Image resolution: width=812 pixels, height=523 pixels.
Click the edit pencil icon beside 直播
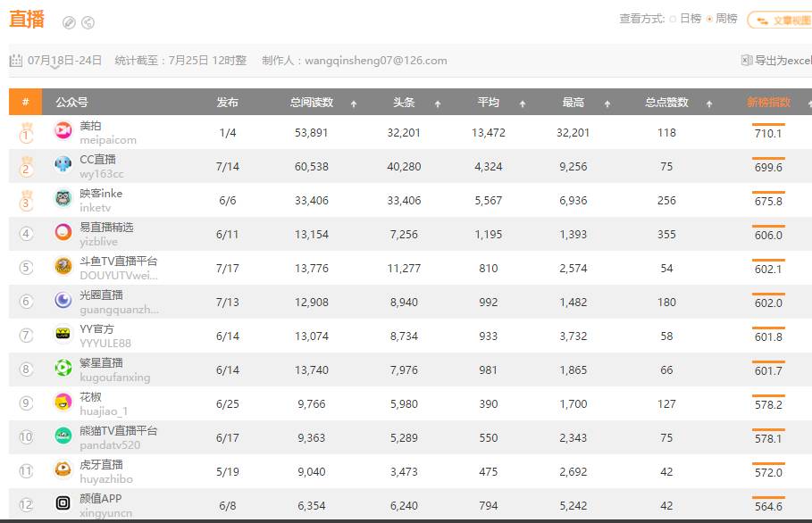point(69,23)
